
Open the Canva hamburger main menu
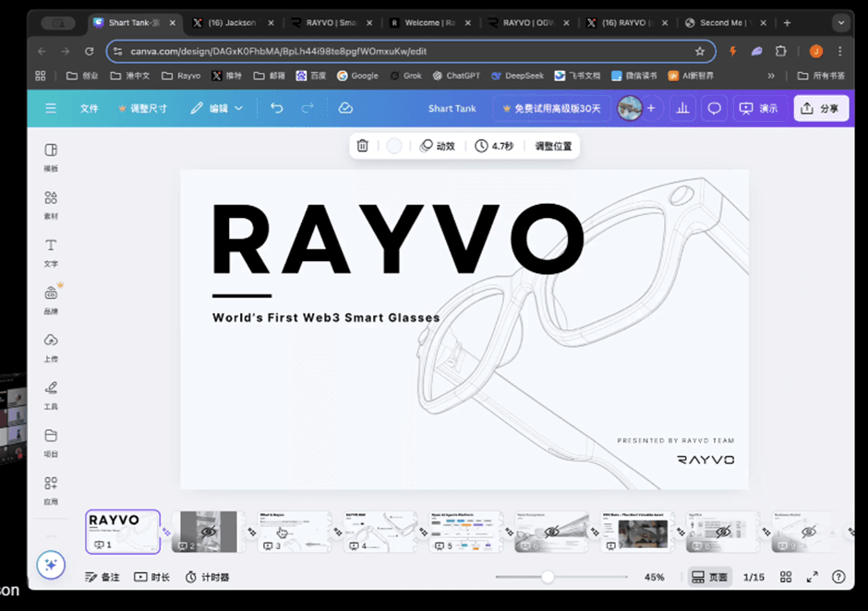pyautogui.click(x=51, y=109)
